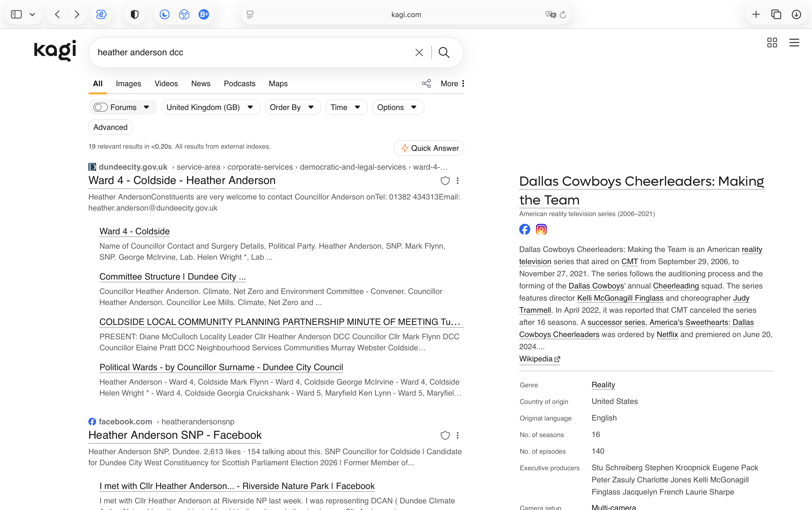Expand the More search options

click(452, 84)
